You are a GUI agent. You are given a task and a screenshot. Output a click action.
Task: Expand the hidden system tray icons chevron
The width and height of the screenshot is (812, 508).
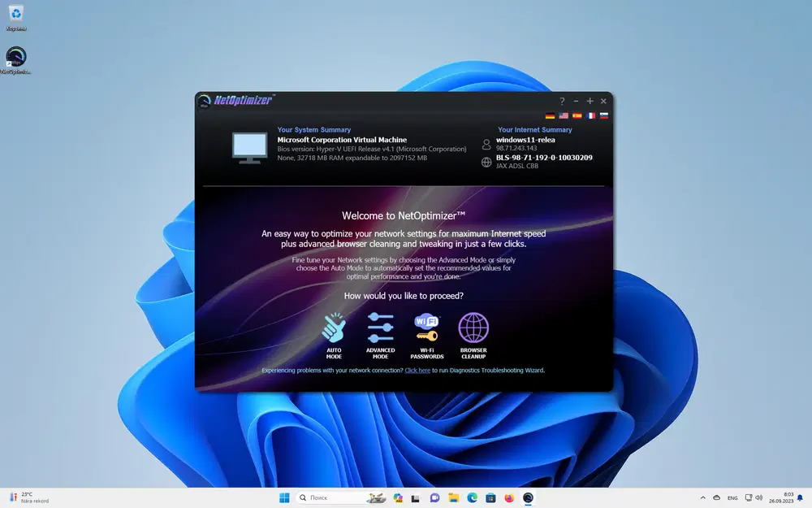(x=702, y=497)
